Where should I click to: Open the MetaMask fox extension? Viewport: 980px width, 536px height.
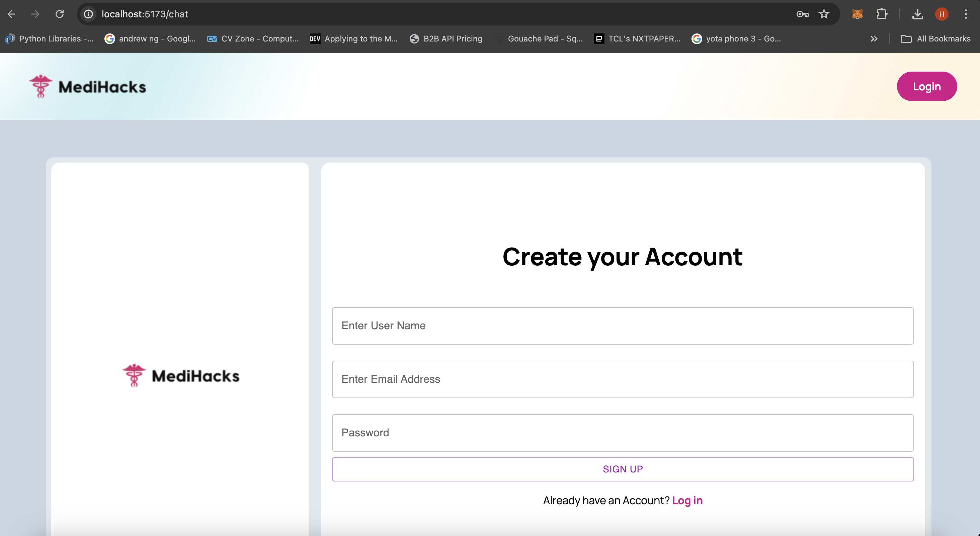pos(857,14)
